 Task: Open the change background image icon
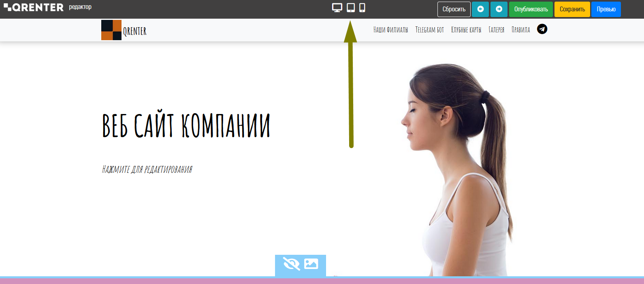pyautogui.click(x=311, y=264)
